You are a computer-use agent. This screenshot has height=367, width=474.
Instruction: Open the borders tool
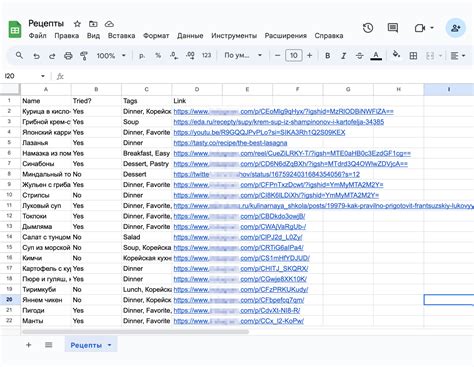[x=413, y=56]
